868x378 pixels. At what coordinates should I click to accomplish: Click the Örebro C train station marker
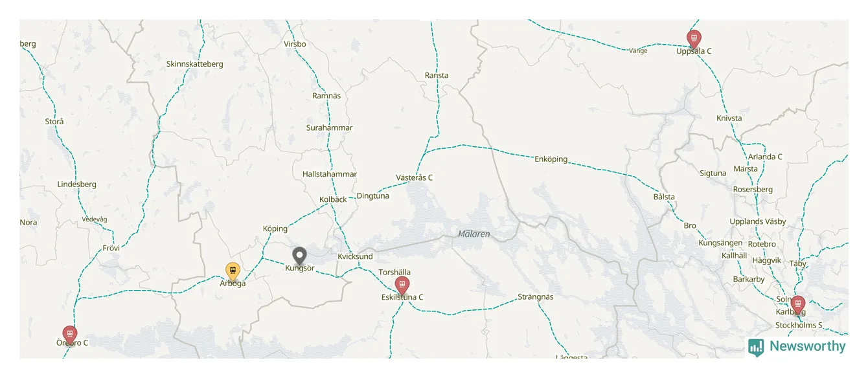point(69,335)
